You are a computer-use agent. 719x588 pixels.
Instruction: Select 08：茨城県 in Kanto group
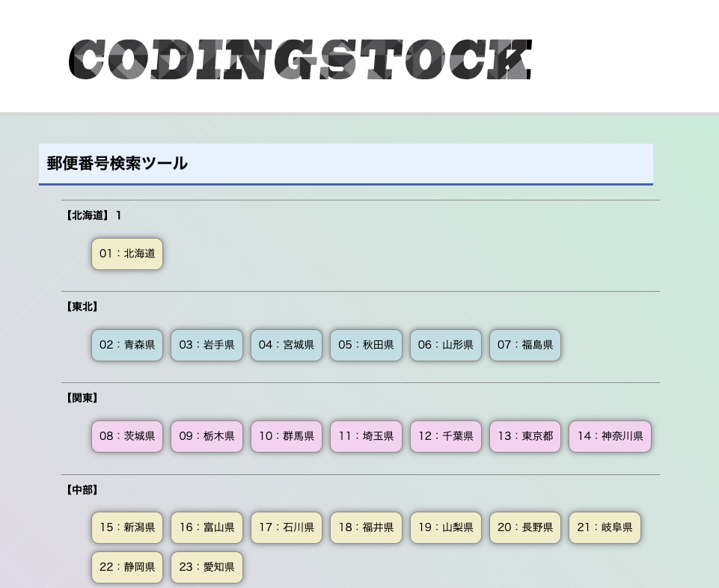click(x=127, y=436)
